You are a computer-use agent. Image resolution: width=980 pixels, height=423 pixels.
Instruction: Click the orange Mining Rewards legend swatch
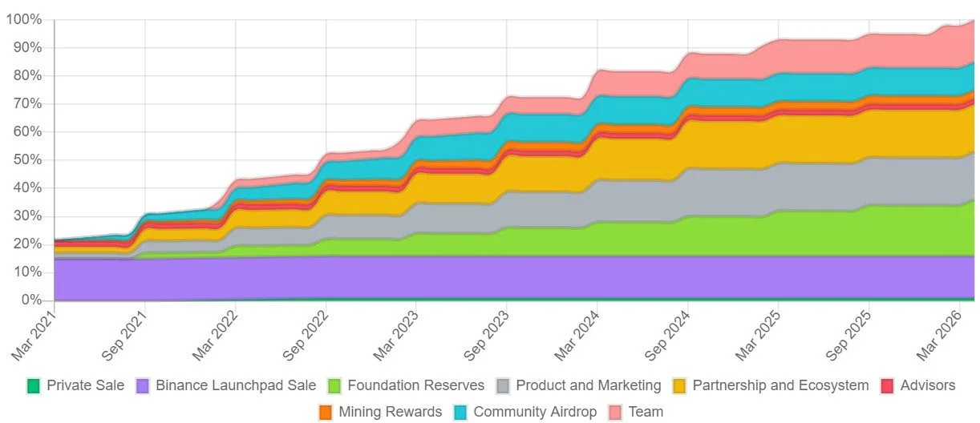pyautogui.click(x=326, y=413)
